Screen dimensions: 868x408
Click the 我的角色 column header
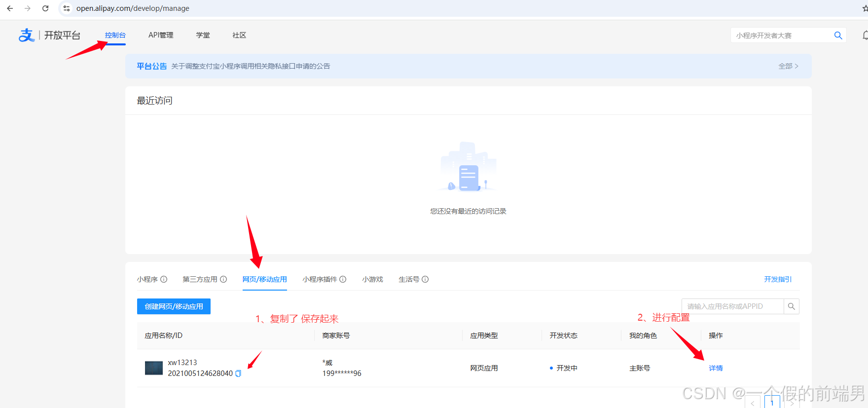point(643,335)
